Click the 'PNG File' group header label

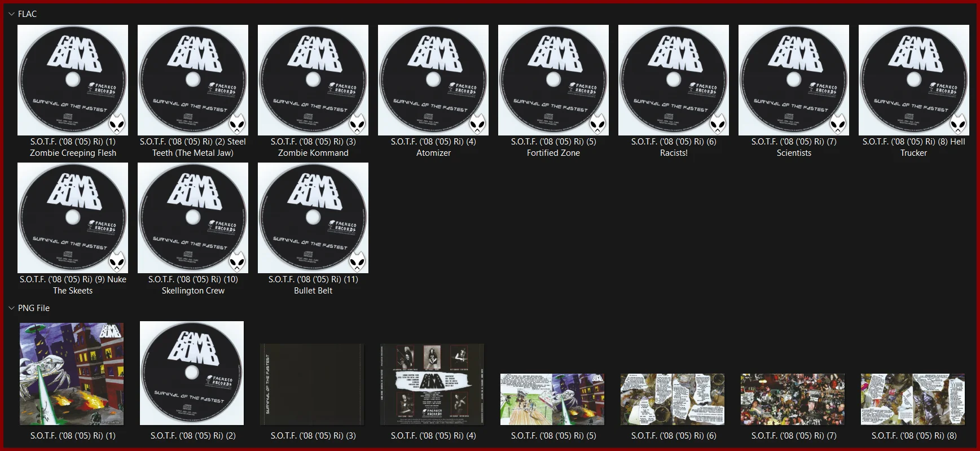click(x=34, y=308)
